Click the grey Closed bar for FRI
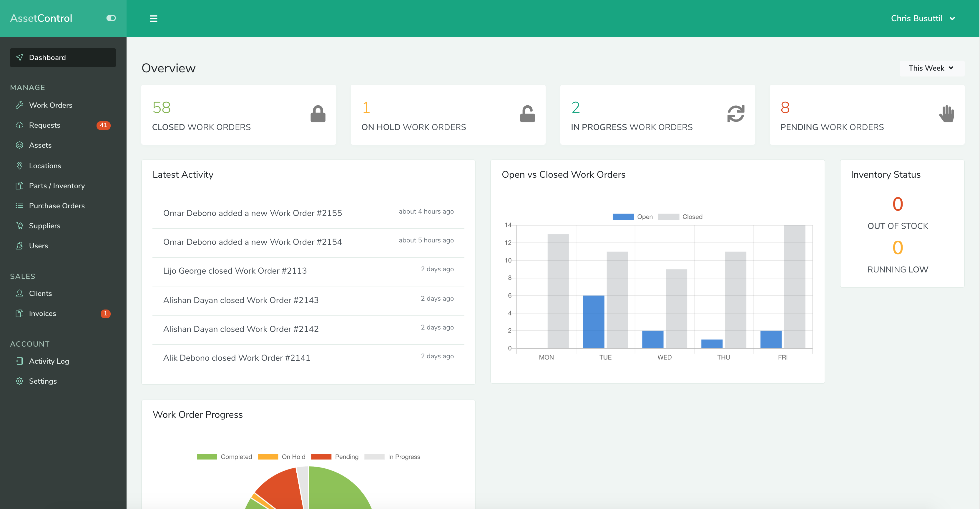980x509 pixels. coord(794,287)
